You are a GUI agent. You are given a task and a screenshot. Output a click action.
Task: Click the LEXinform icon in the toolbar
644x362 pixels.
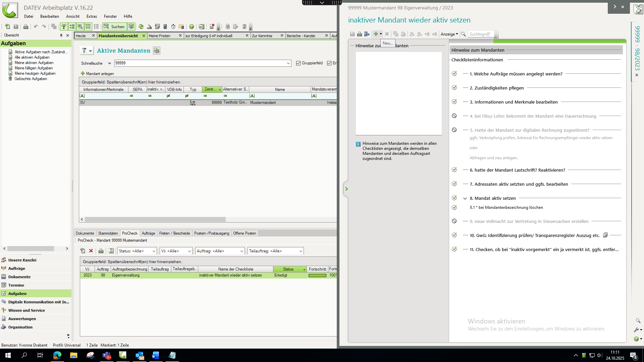click(x=201, y=26)
